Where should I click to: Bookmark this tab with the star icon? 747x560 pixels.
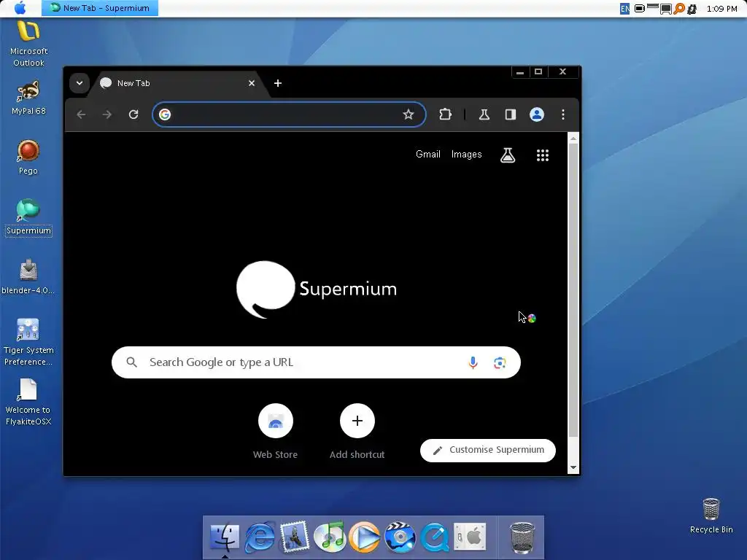click(409, 114)
